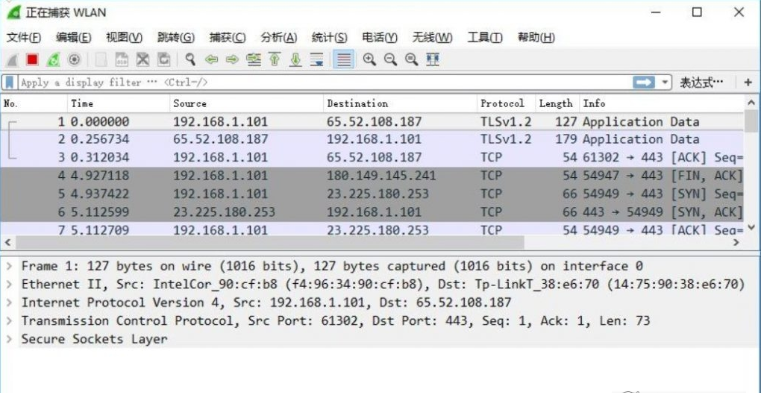Add a filter button with plus
The height and width of the screenshot is (393, 764).
(x=748, y=82)
